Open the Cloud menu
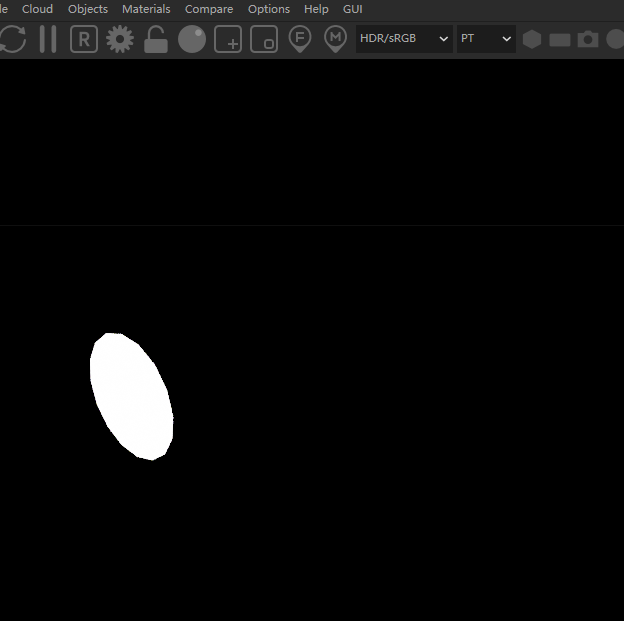This screenshot has width=624, height=621. (37, 9)
